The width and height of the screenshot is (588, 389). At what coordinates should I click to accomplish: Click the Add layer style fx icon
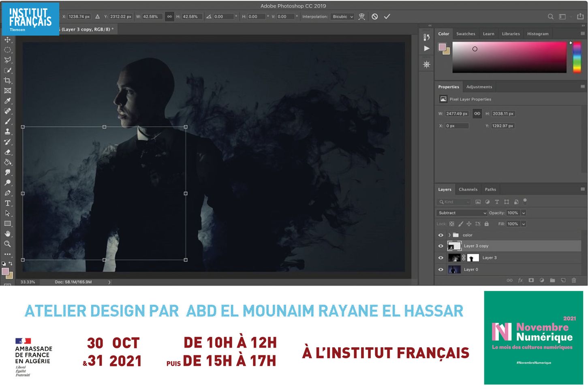[x=520, y=280]
